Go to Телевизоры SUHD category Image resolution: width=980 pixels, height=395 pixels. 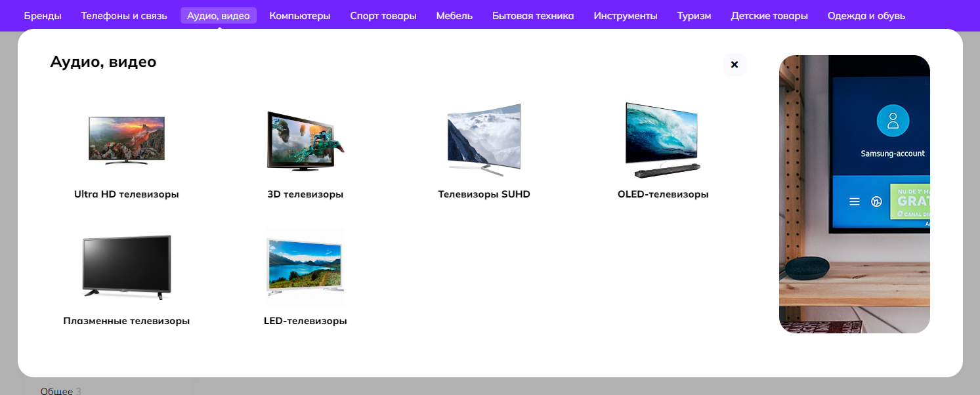point(484,194)
